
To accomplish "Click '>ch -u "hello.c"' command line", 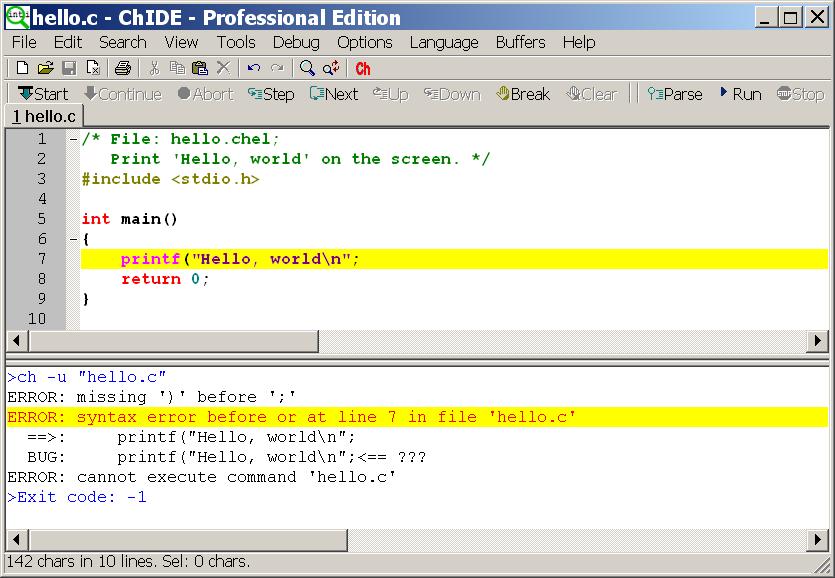I will pyautogui.click(x=87, y=377).
